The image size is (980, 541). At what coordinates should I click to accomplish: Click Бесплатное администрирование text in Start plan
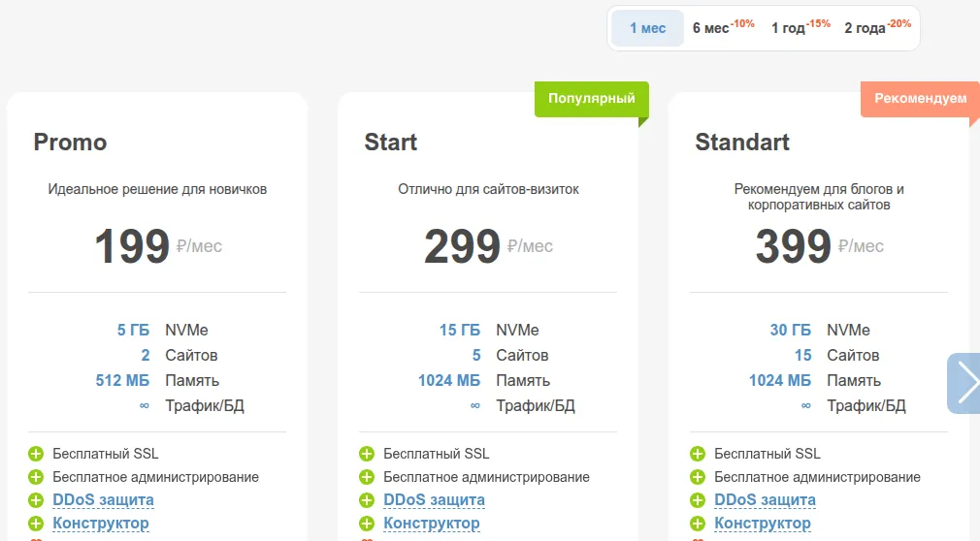[x=486, y=477]
